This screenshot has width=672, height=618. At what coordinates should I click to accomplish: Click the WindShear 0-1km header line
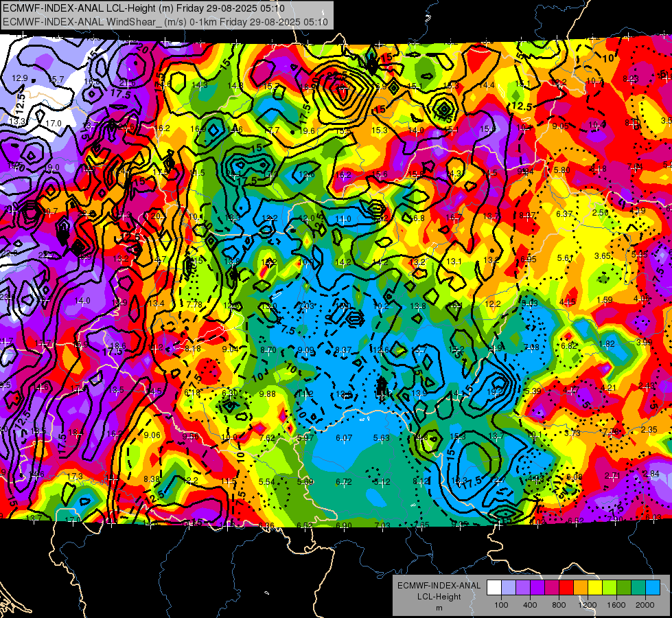point(165,21)
